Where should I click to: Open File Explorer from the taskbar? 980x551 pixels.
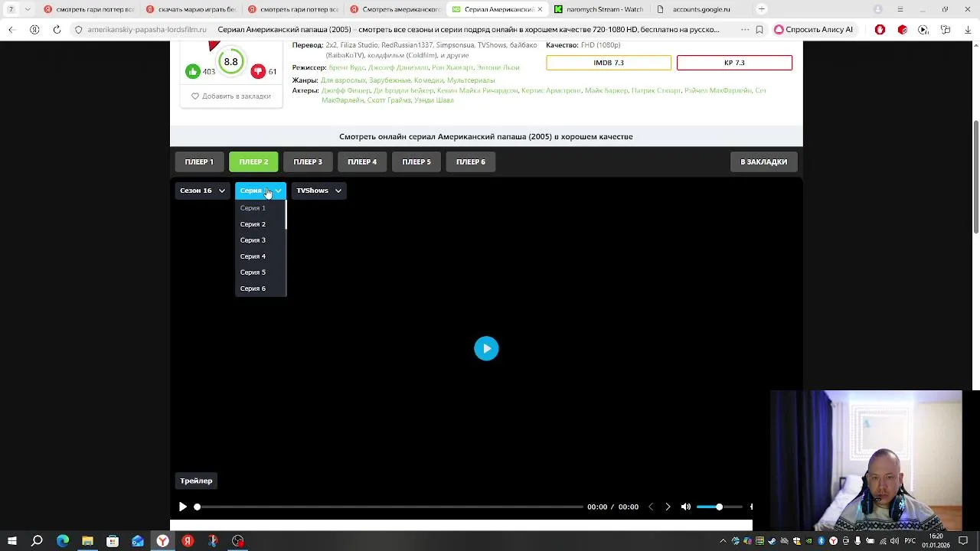tap(87, 541)
